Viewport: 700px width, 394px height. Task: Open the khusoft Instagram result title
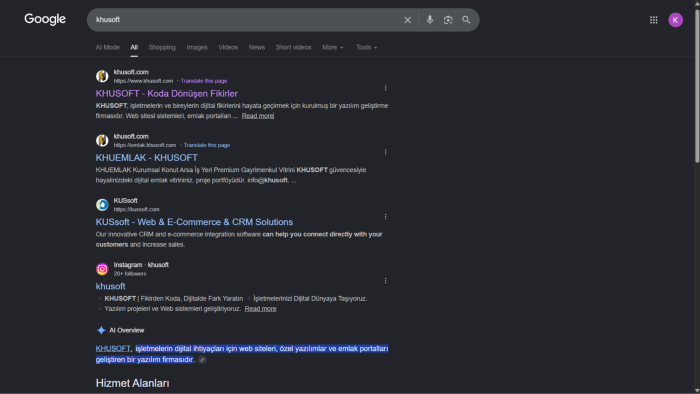(110, 286)
